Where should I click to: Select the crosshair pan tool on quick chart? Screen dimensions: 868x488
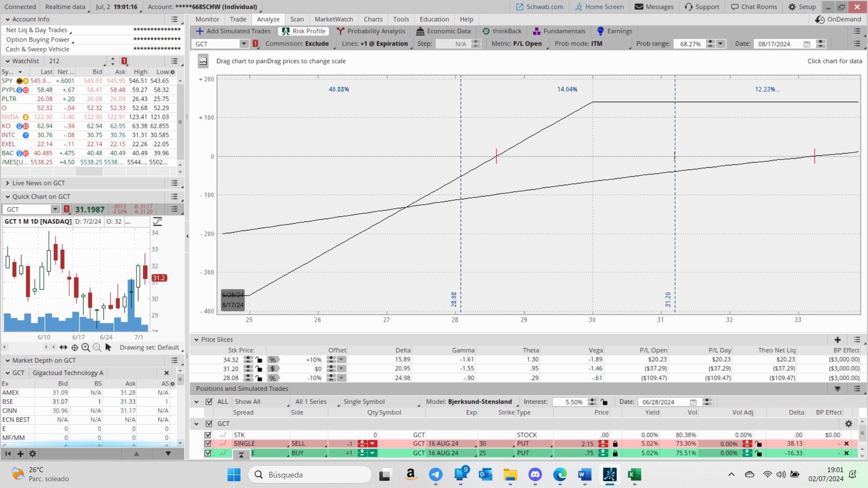click(x=75, y=347)
